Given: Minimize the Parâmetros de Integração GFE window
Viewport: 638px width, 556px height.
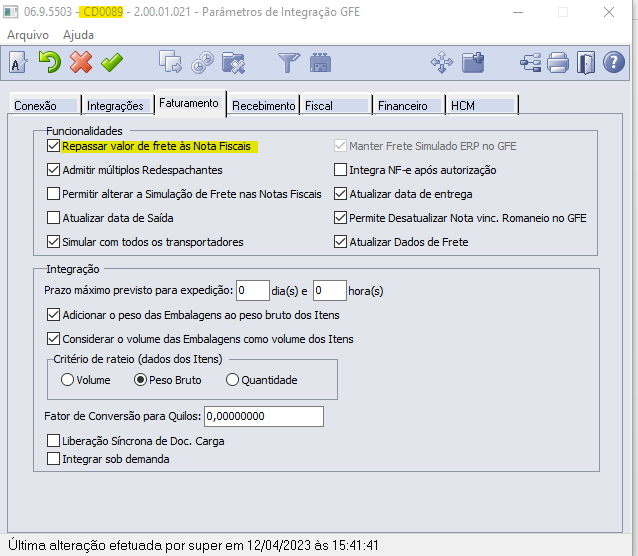Looking at the screenshot, I should 518,12.
